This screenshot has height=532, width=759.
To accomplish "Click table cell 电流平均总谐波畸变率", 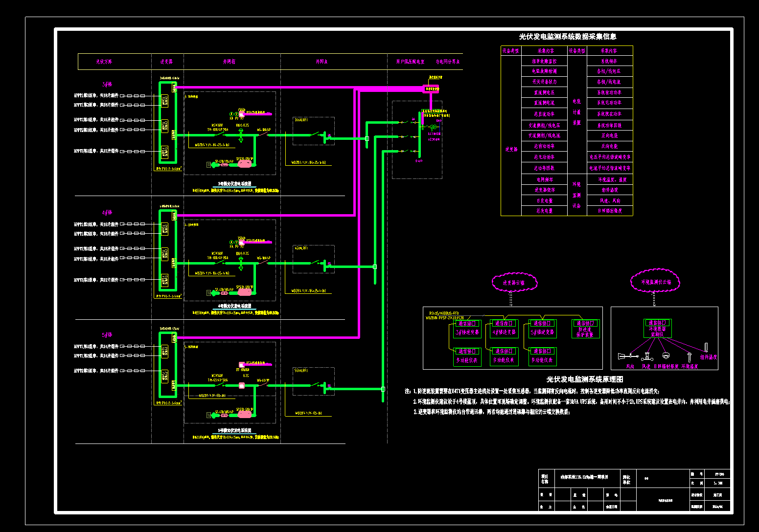I will point(609,168).
